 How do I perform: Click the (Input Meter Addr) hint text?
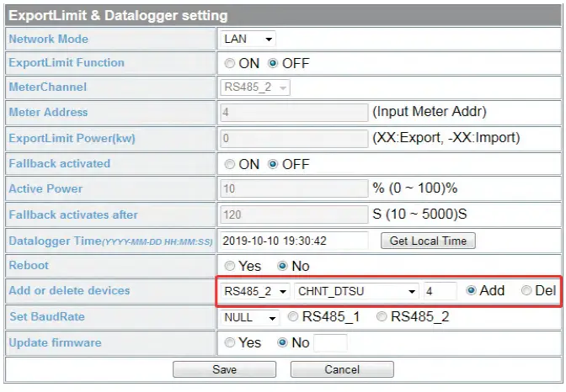click(x=430, y=112)
